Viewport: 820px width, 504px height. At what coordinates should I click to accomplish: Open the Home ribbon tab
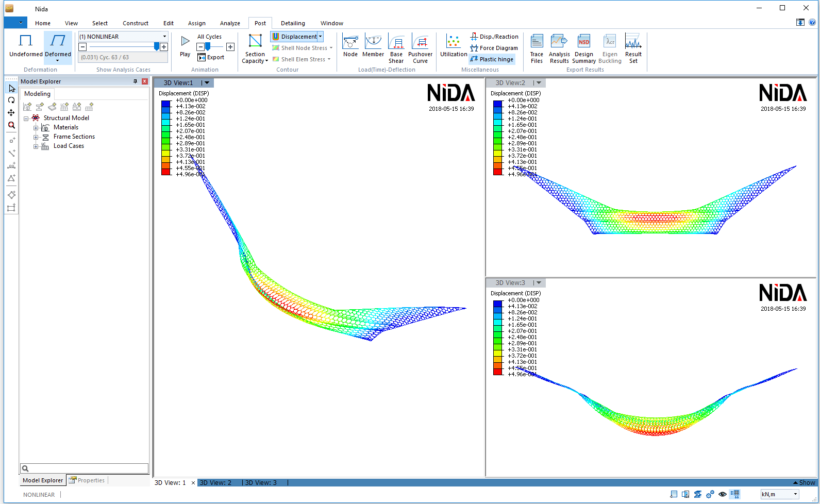pyautogui.click(x=43, y=23)
